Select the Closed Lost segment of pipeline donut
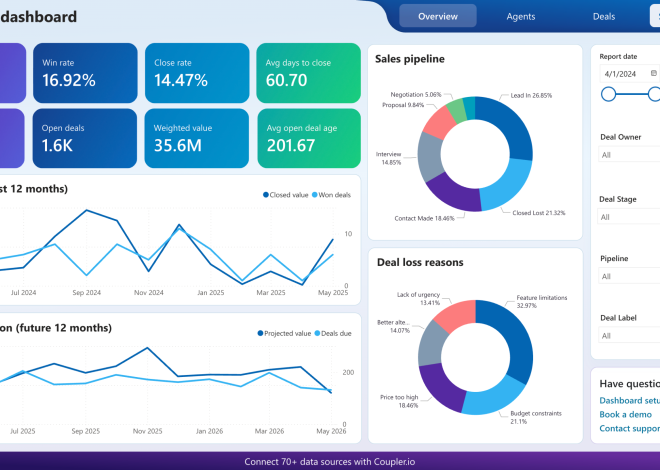The width and height of the screenshot is (660, 470). [x=507, y=185]
